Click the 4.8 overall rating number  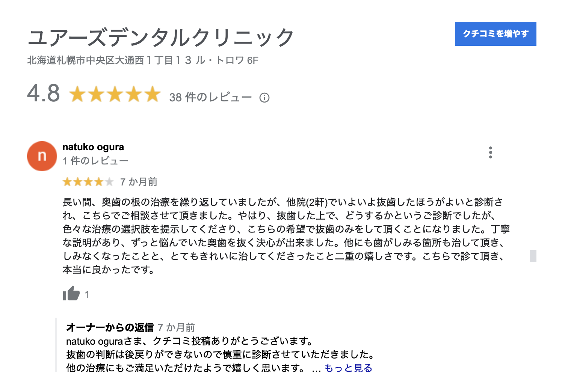(x=44, y=93)
